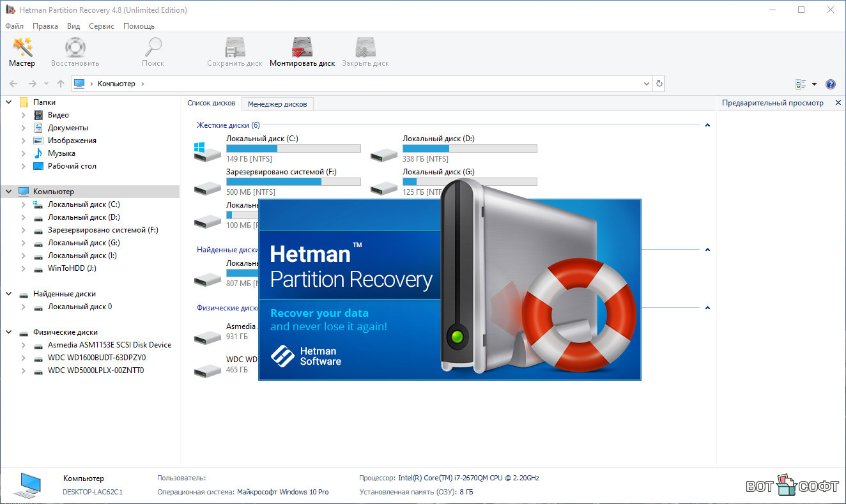Collapse the Компьютер tree node
The image size is (846, 504).
(x=9, y=192)
